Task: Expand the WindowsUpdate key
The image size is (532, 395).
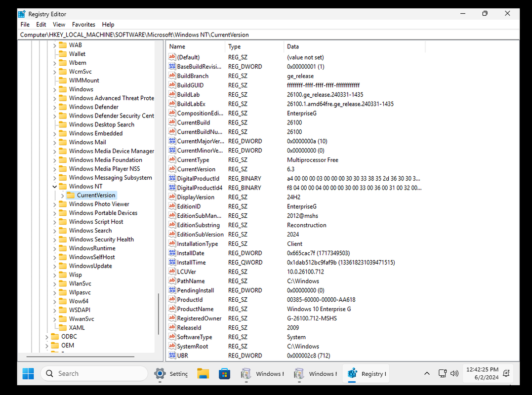Action: pos(55,266)
